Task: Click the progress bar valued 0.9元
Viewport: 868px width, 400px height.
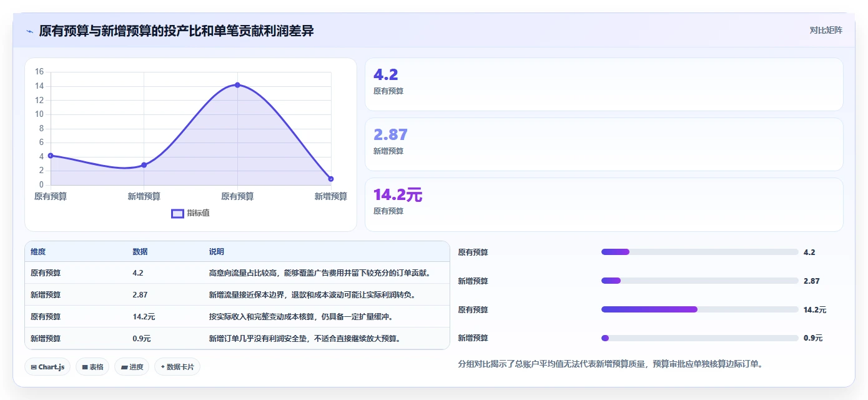Action: pyautogui.click(x=699, y=338)
